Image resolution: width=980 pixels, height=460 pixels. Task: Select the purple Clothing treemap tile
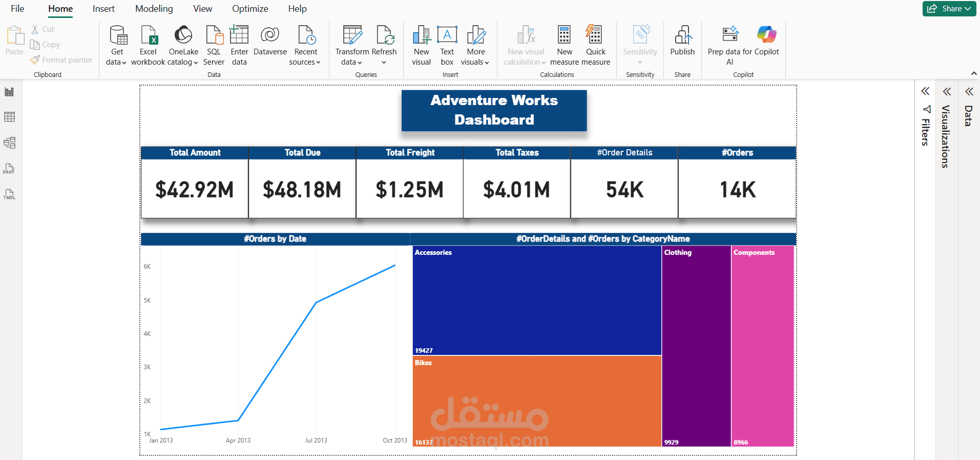click(x=696, y=346)
